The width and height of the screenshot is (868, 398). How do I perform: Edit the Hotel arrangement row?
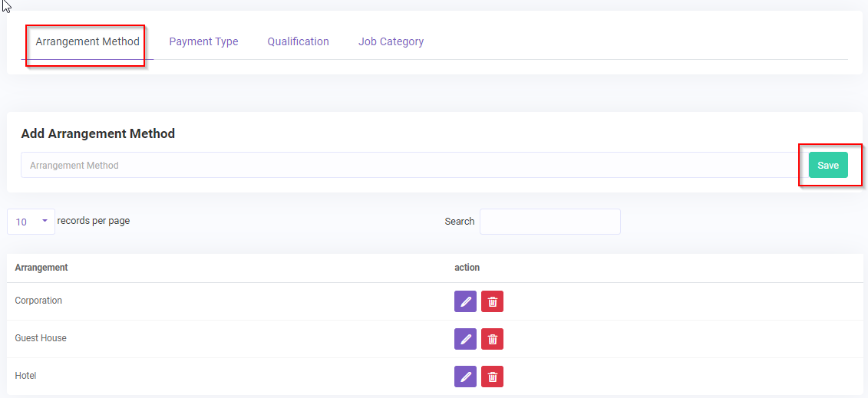click(x=465, y=377)
